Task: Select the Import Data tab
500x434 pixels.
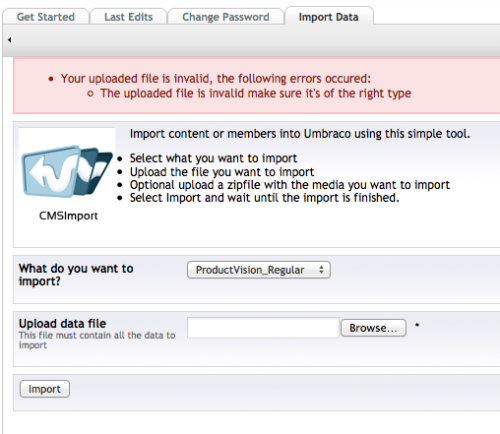Action: pyautogui.click(x=329, y=17)
